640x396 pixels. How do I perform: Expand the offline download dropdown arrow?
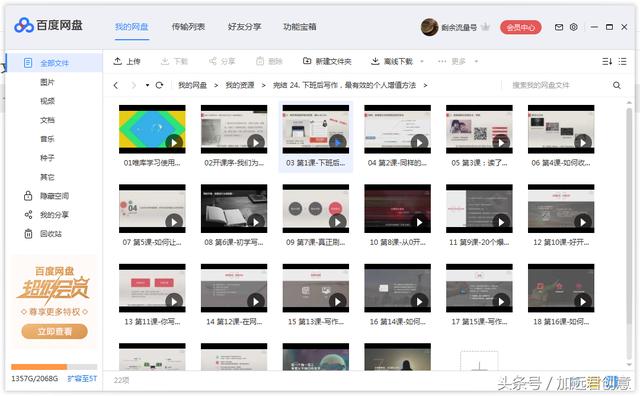point(422,62)
